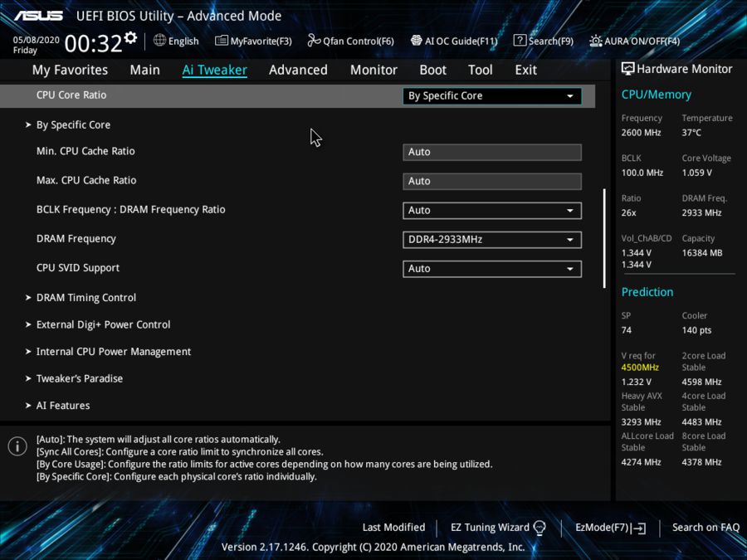The height and width of the screenshot is (560, 747).
Task: Open Search(F9)
Action: pos(551,41)
